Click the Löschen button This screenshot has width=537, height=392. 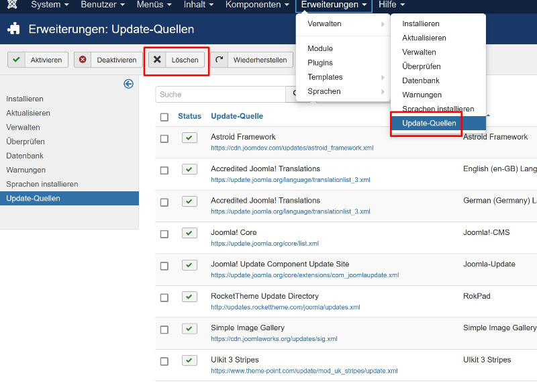point(177,60)
